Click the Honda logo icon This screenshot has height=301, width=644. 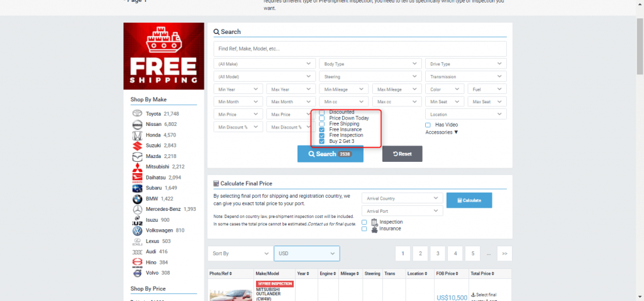click(136, 135)
